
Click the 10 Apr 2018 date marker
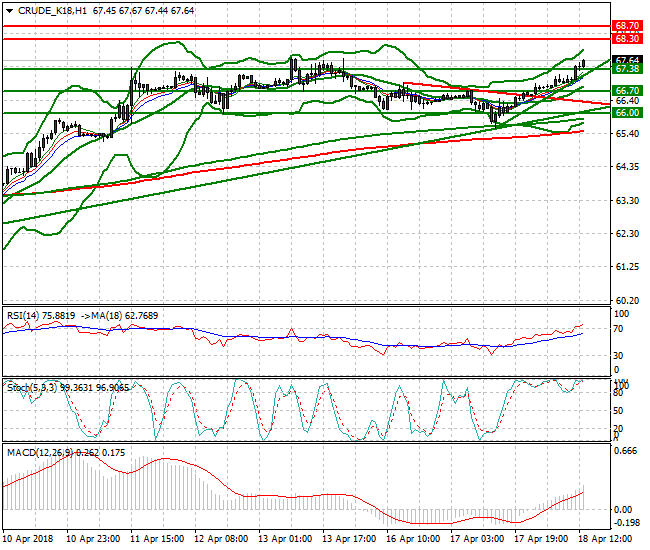(x=28, y=539)
